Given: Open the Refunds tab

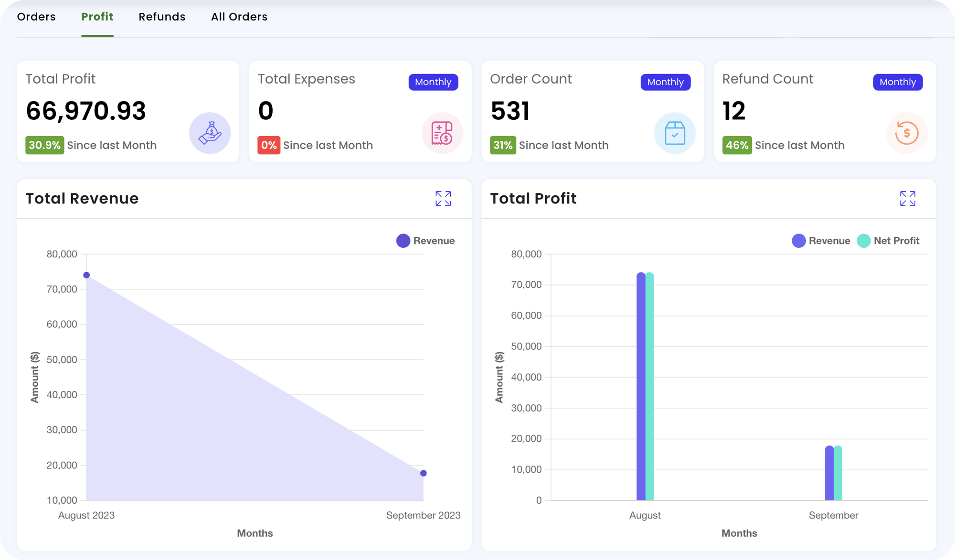Looking at the screenshot, I should (x=162, y=17).
